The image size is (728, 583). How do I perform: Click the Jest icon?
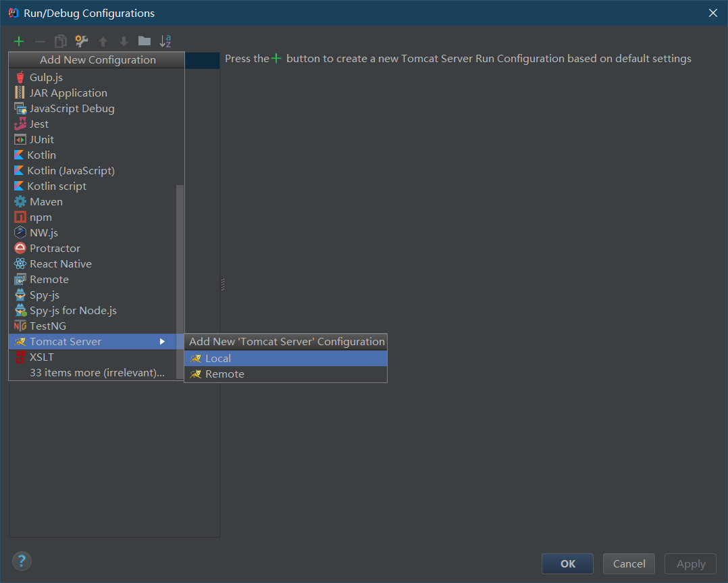(x=20, y=124)
